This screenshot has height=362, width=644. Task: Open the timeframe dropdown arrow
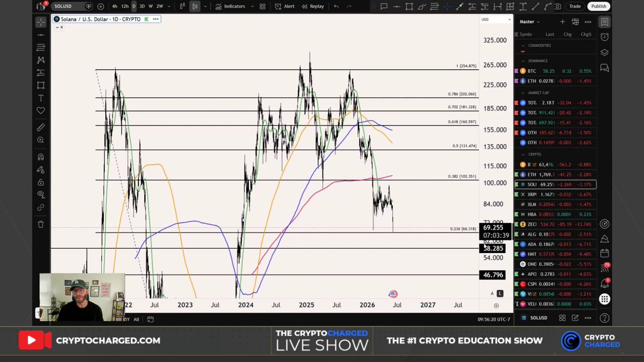pyautogui.click(x=169, y=6)
